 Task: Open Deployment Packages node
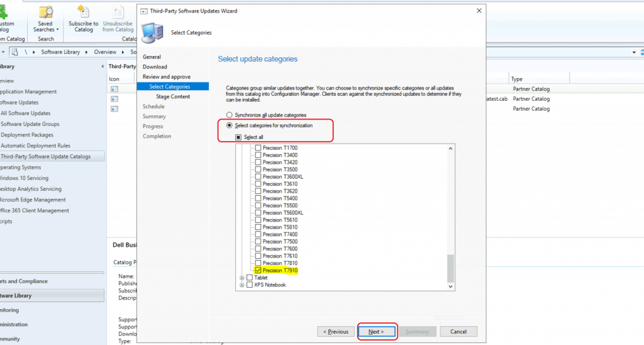point(26,135)
